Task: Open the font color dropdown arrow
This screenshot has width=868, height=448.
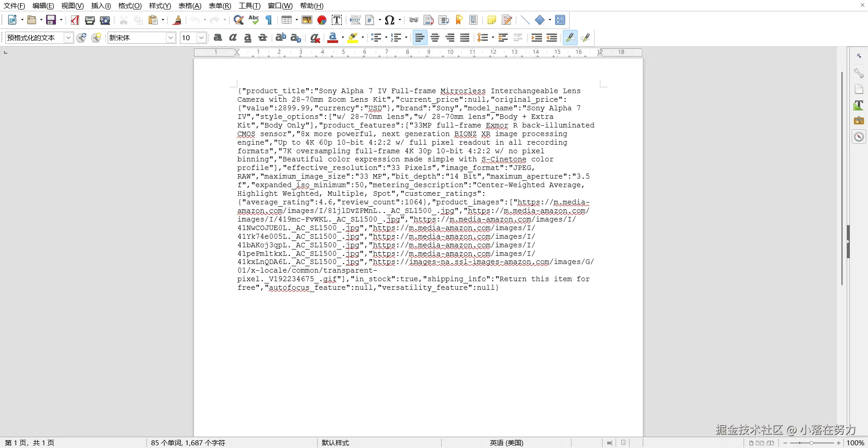Action: tap(342, 38)
